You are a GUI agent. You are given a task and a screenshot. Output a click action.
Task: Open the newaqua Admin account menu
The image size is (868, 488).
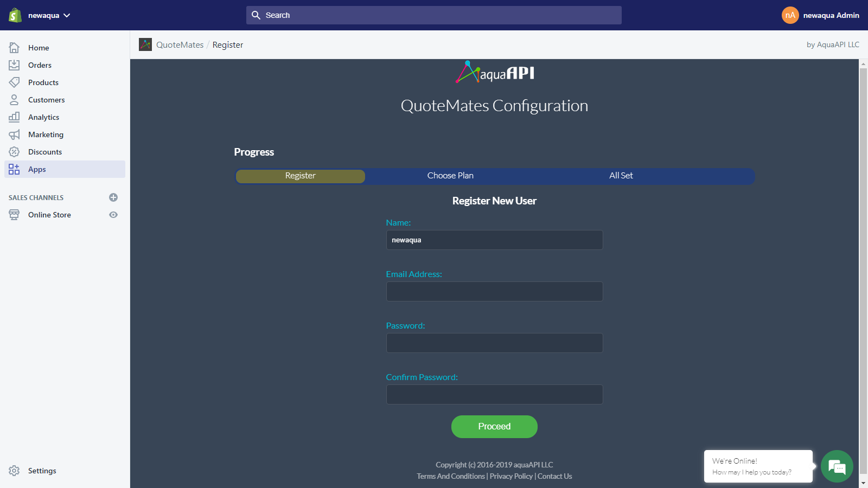820,15
